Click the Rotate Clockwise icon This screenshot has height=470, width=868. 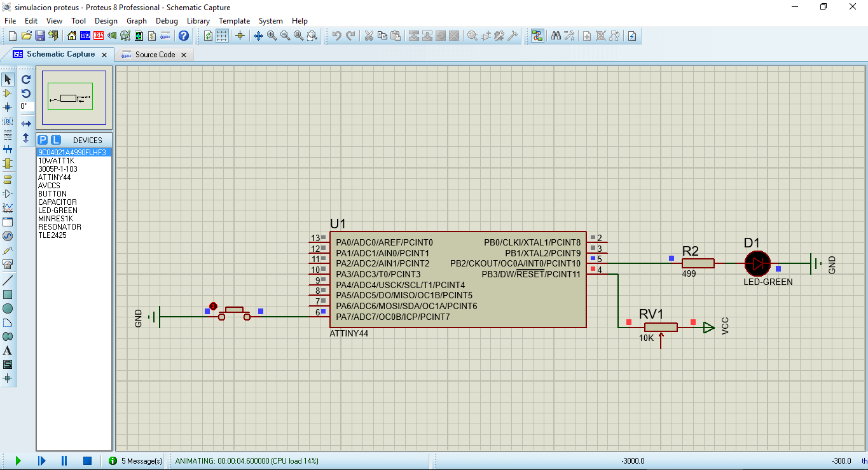click(x=26, y=79)
